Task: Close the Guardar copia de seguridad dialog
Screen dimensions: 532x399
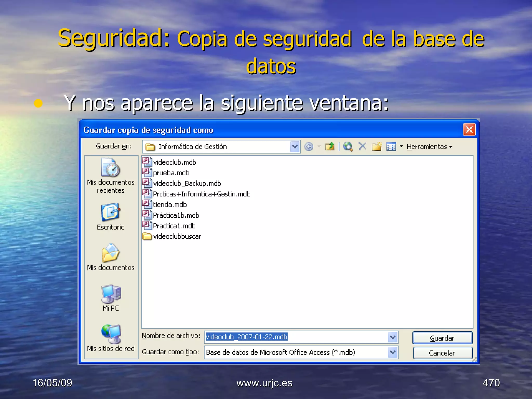Action: pos(469,129)
